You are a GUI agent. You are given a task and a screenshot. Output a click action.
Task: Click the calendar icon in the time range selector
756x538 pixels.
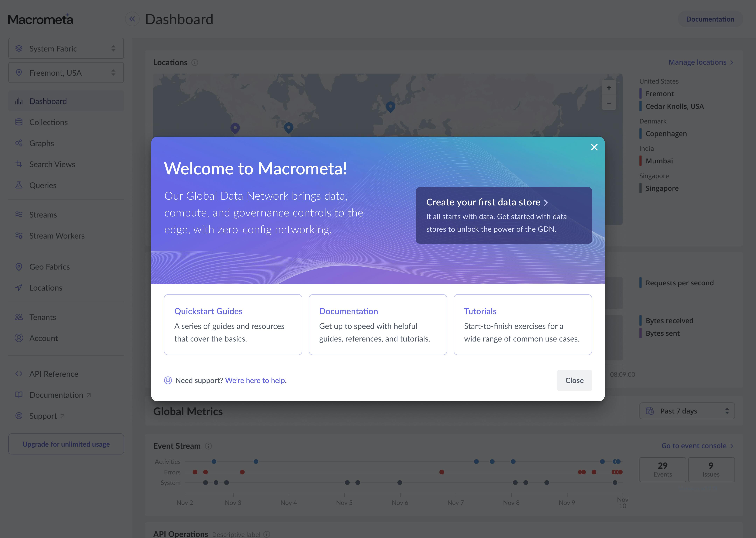tap(650, 411)
